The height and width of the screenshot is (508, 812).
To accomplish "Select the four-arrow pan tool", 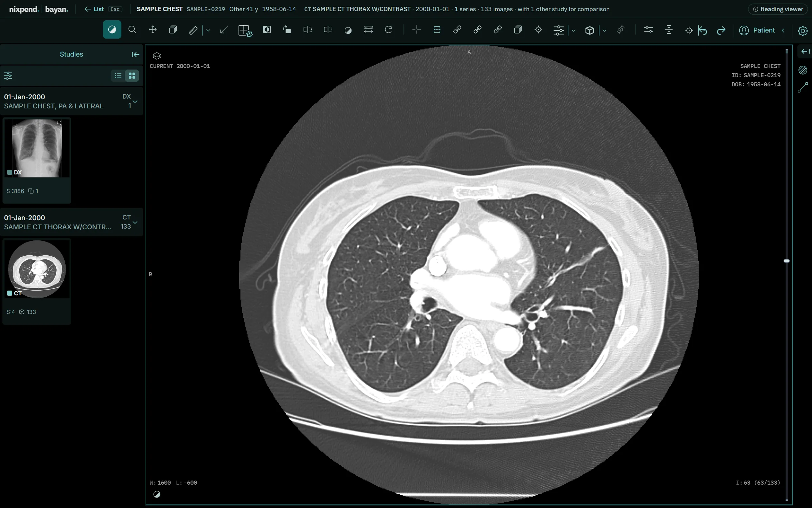I will point(153,30).
